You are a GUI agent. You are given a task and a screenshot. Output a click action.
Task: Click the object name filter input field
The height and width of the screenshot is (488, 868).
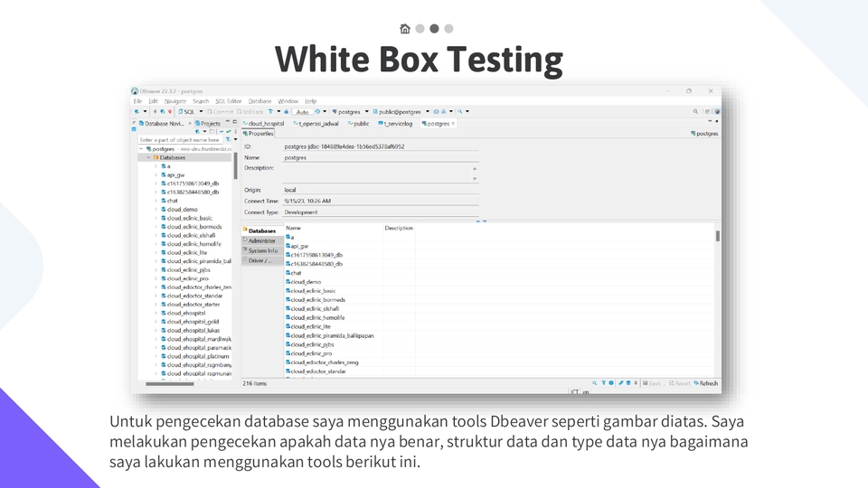pos(179,140)
